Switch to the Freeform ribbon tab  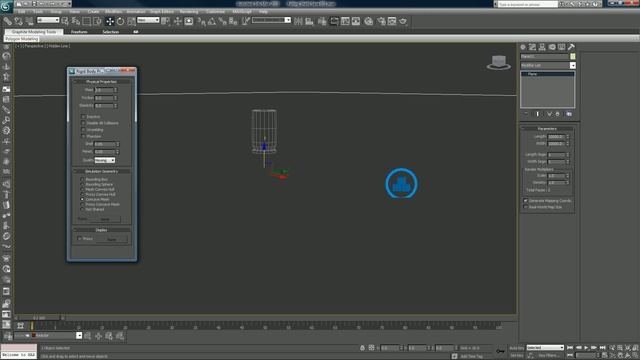(79, 32)
